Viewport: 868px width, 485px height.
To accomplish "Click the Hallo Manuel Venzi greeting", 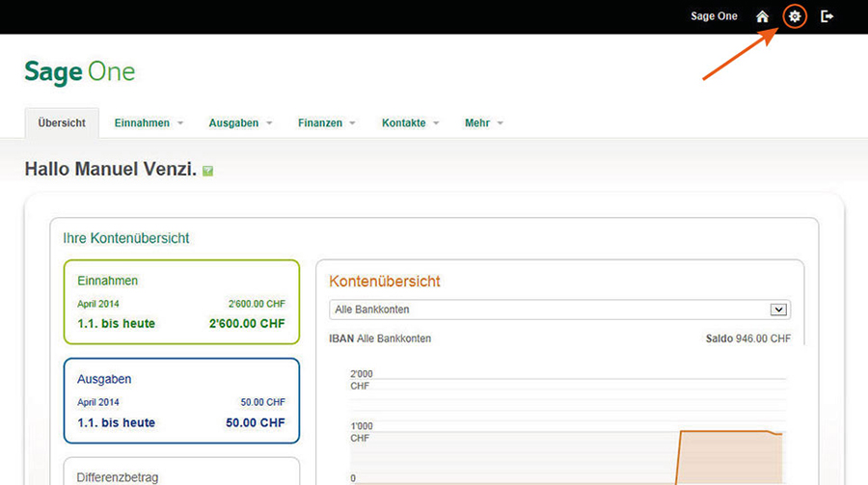I will 111,169.
